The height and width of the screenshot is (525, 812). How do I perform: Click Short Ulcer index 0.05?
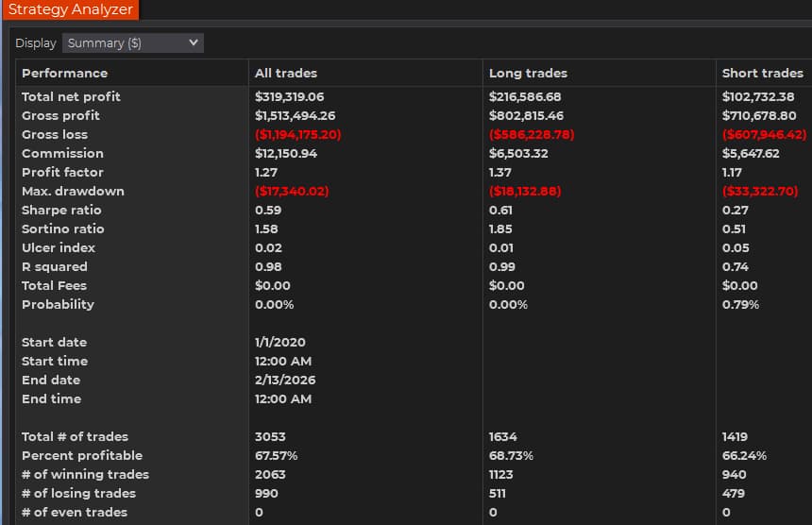[736, 248]
